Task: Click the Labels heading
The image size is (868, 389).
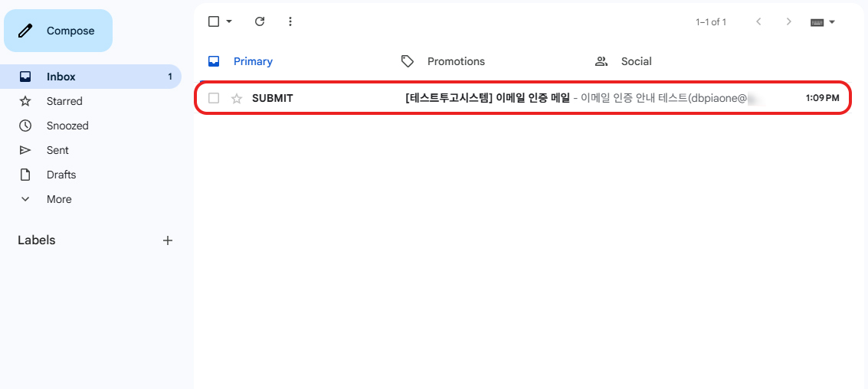Action: coord(37,240)
